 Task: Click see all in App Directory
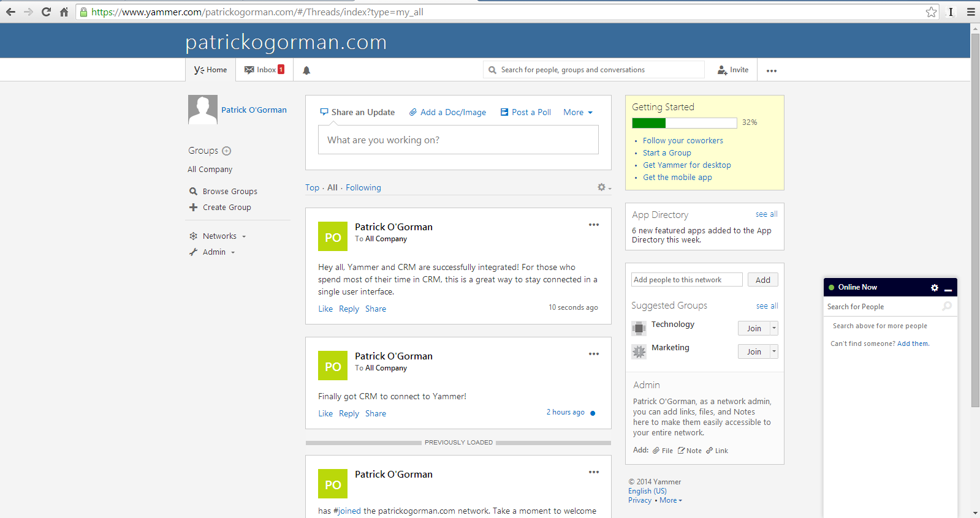click(766, 214)
